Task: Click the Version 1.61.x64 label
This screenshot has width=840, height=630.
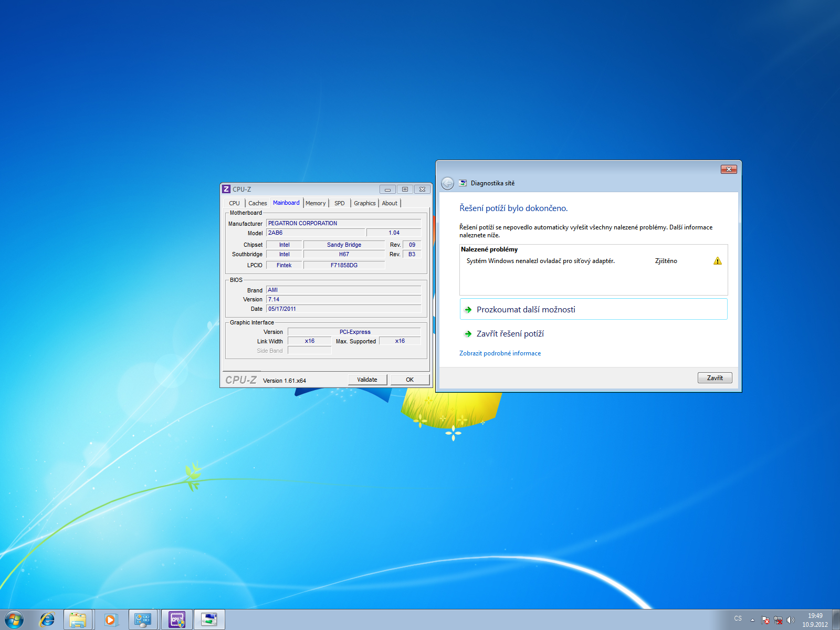Action: coord(285,381)
